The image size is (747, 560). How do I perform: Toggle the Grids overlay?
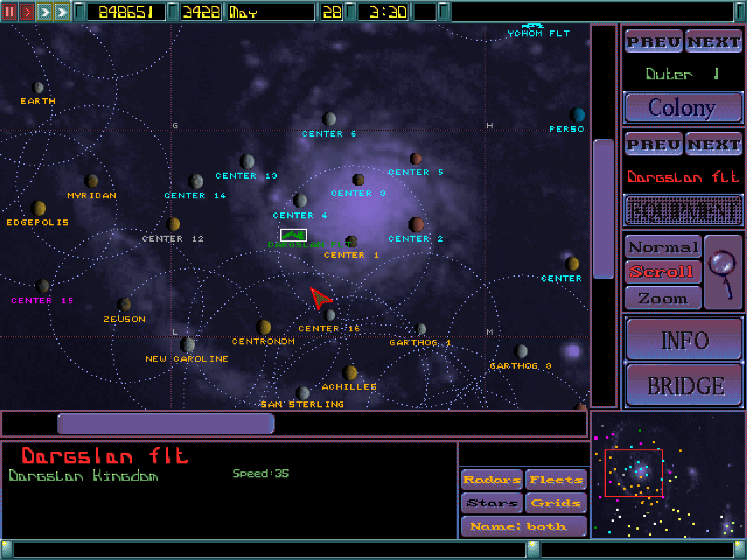pyautogui.click(x=556, y=503)
